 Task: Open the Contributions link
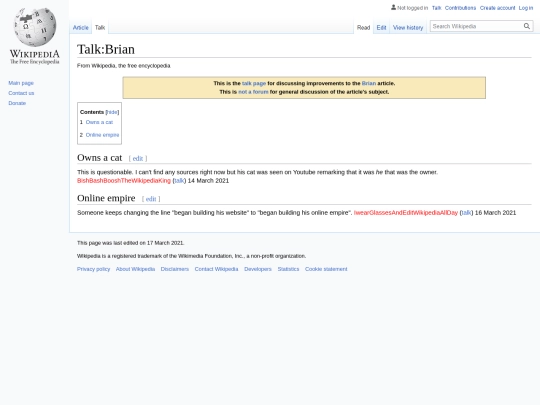pyautogui.click(x=460, y=8)
